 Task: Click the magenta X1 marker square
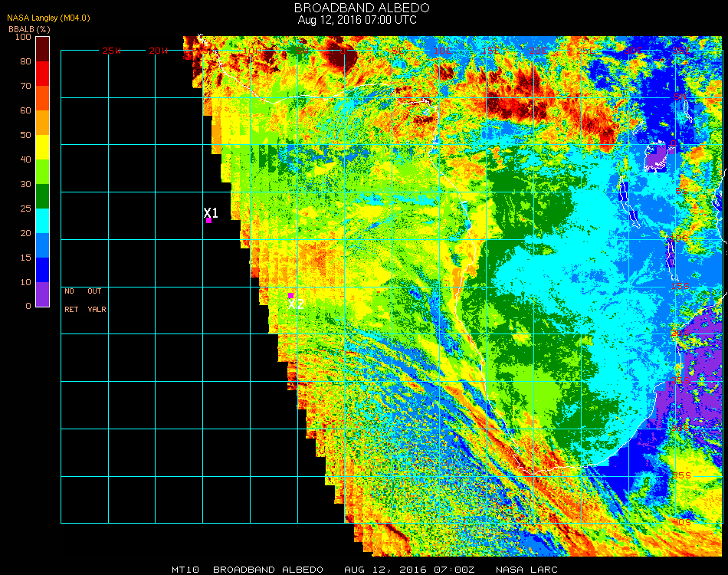(x=209, y=221)
